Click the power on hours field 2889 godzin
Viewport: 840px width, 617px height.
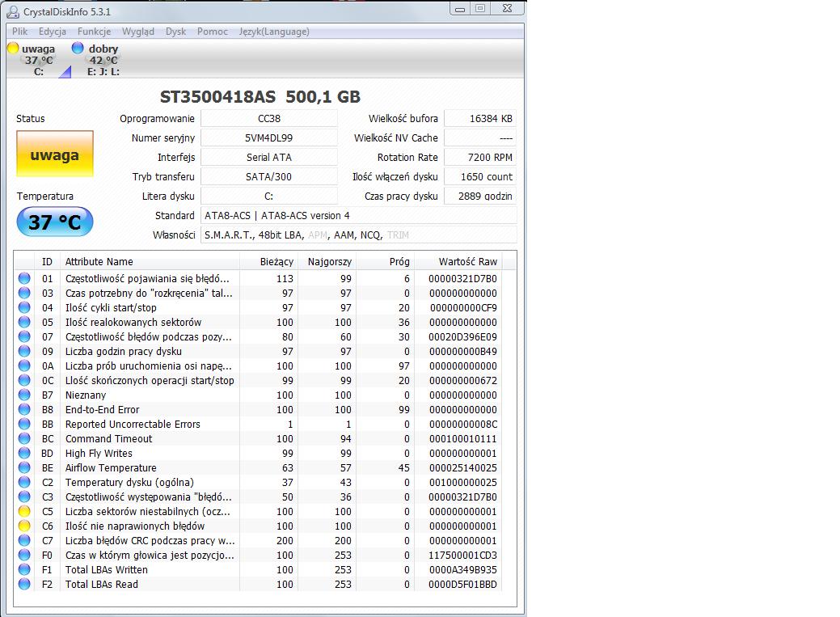click(x=480, y=197)
